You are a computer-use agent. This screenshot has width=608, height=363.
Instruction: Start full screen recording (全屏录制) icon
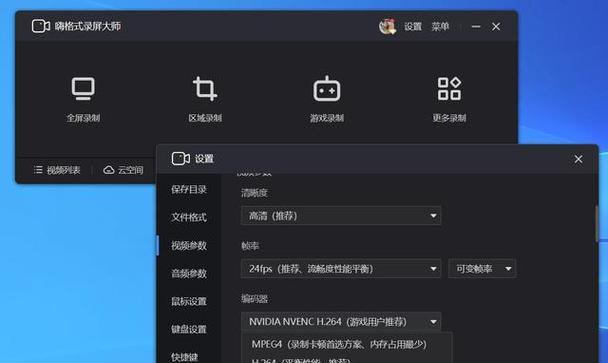83,88
